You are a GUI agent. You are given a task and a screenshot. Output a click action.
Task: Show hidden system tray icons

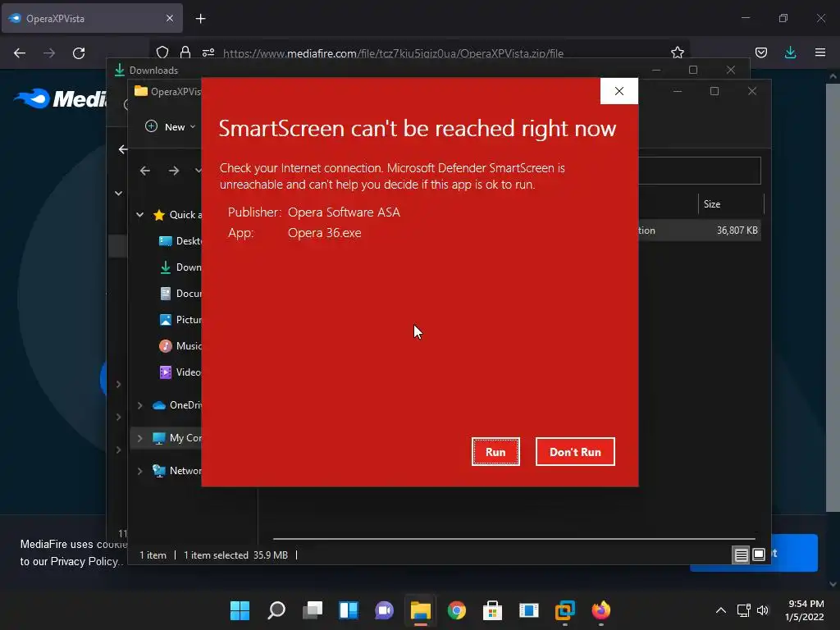(x=721, y=610)
